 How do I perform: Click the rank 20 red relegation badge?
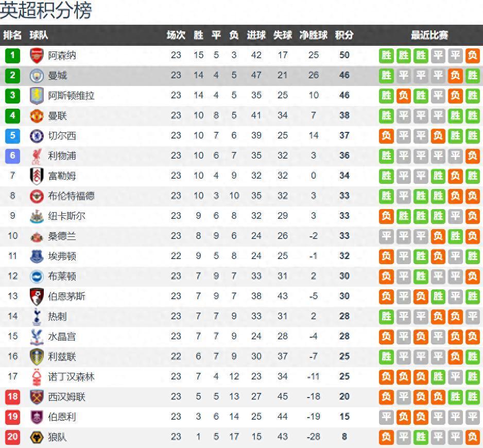pos(12,437)
